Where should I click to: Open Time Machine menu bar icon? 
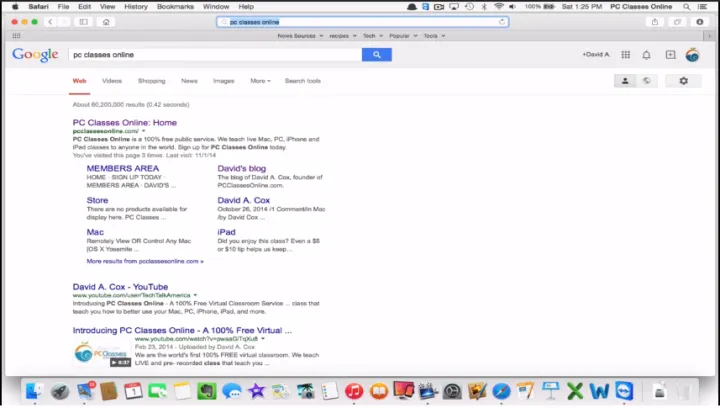469,6
